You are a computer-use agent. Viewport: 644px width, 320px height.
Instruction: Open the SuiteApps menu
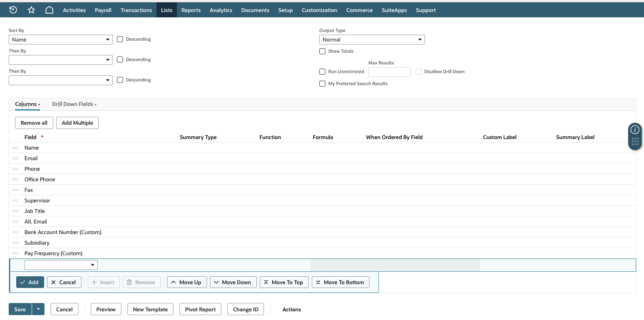pyautogui.click(x=394, y=10)
